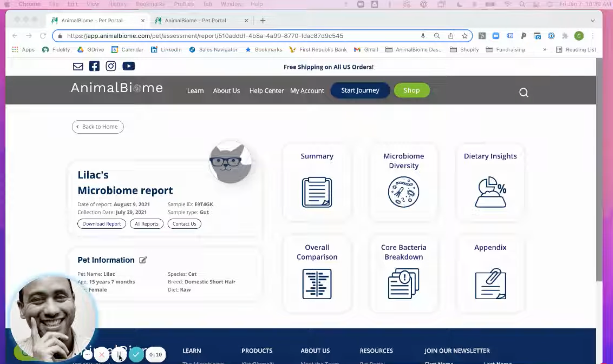Screen dimensions: 613x364
Task: Open the Core Bacteria Breakdown documents icon
Action: [x=403, y=283]
